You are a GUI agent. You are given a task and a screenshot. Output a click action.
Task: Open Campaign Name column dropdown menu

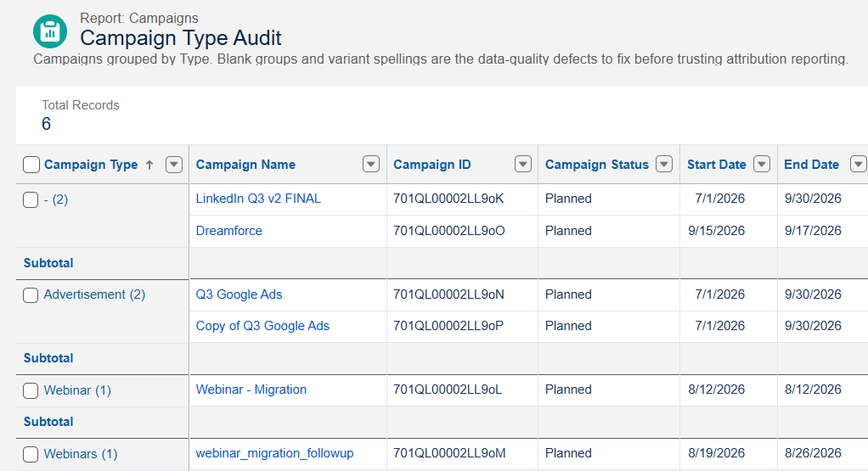pyautogui.click(x=371, y=164)
